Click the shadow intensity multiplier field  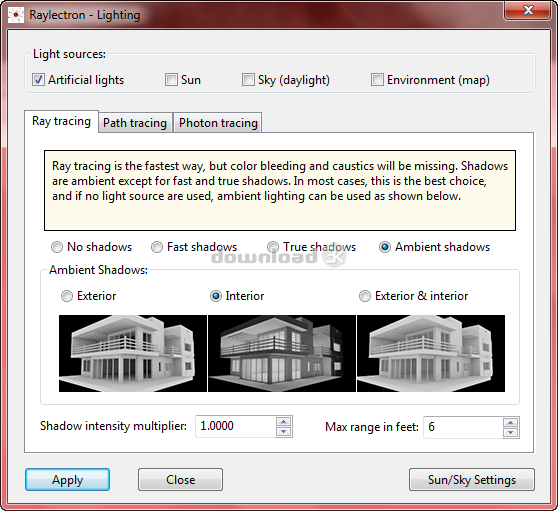236,426
